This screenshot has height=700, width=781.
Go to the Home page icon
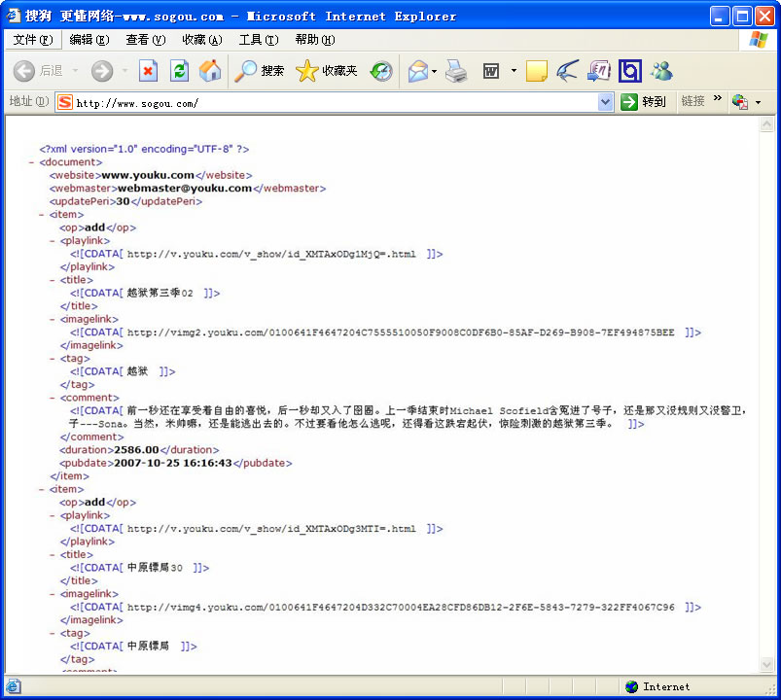click(209, 71)
